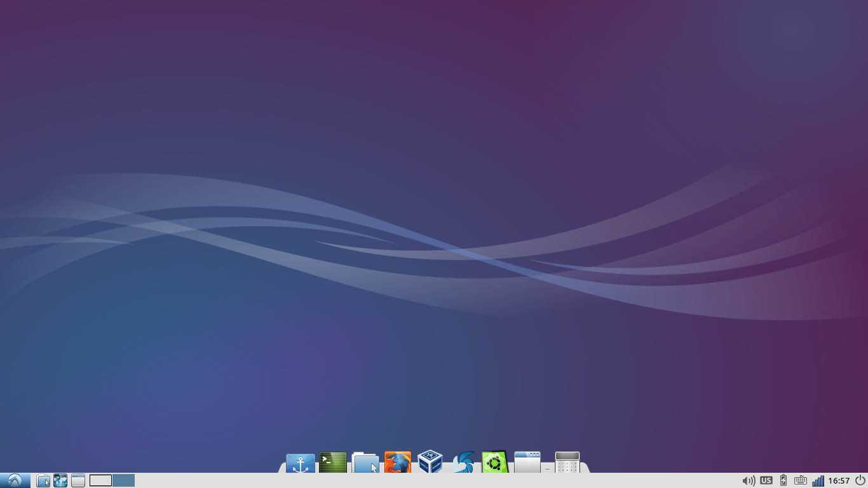Screen dimensions: 868x488
Task: Click the US keyboard layout indicator
Action: [766, 480]
